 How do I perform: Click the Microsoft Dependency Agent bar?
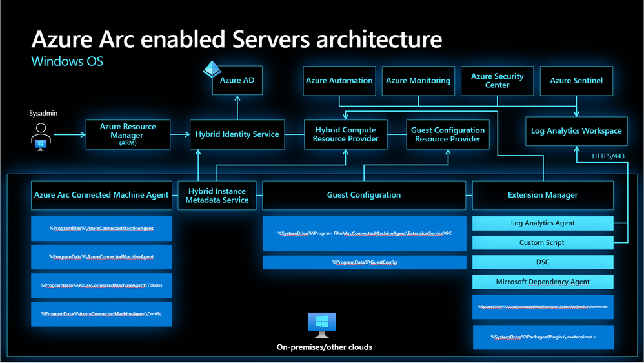pyautogui.click(x=543, y=282)
